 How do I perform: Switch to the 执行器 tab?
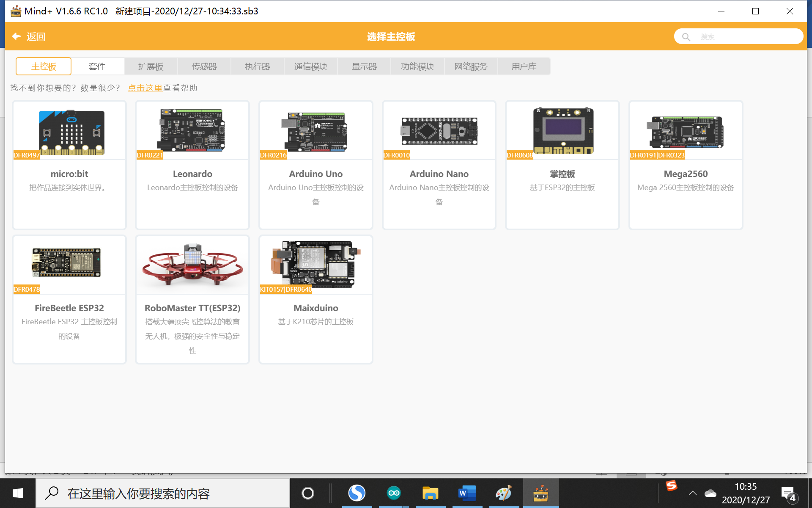(257, 66)
